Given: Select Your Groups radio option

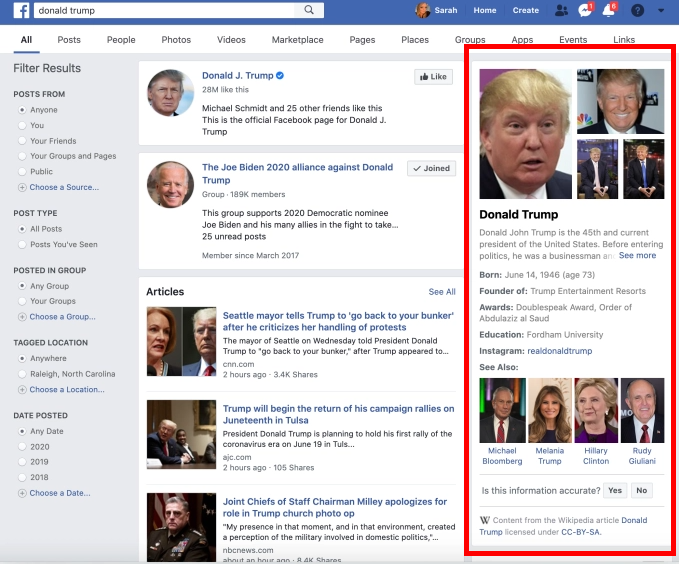Looking at the screenshot, I should pyautogui.click(x=22, y=301).
